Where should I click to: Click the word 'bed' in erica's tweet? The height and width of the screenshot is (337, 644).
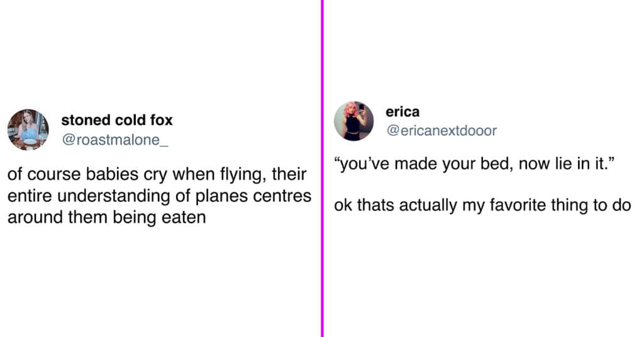pyautogui.click(x=501, y=163)
